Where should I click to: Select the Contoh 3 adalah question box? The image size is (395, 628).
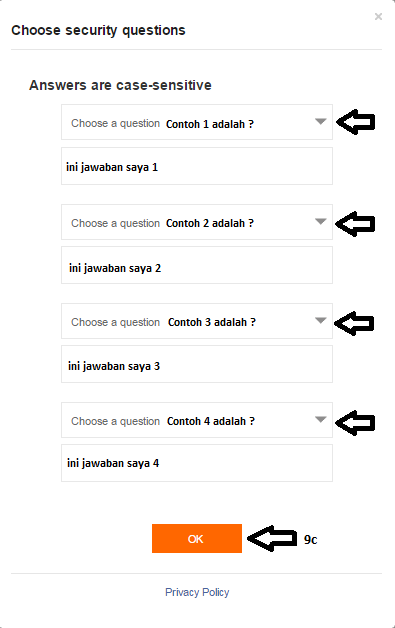click(x=197, y=321)
